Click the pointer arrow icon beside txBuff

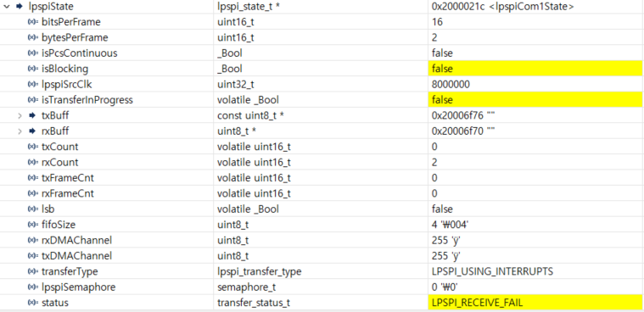click(x=32, y=116)
